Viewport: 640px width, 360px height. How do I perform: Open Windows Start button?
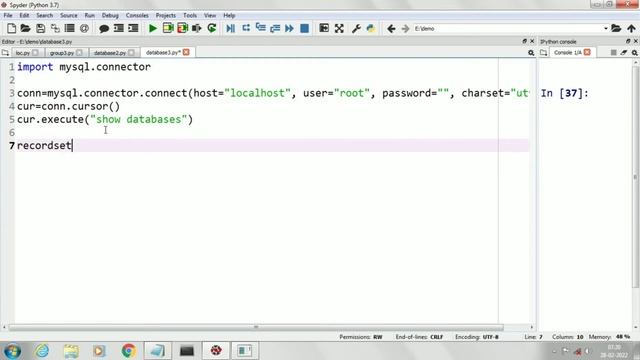point(12,351)
